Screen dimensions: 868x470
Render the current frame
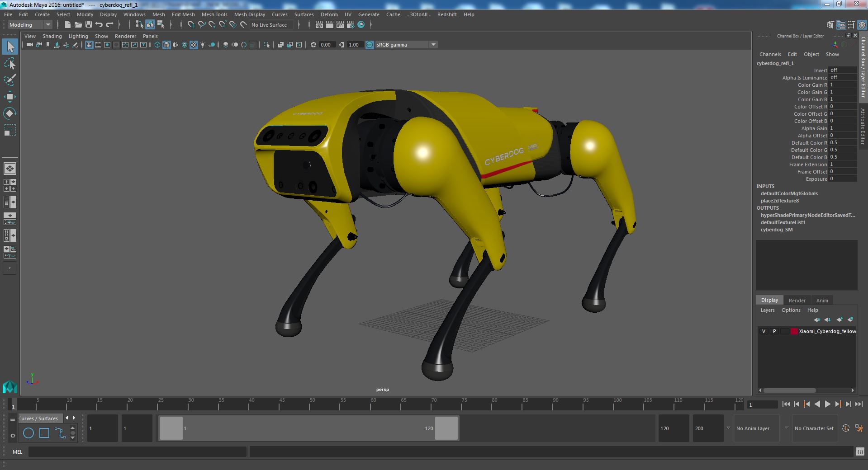(x=329, y=24)
